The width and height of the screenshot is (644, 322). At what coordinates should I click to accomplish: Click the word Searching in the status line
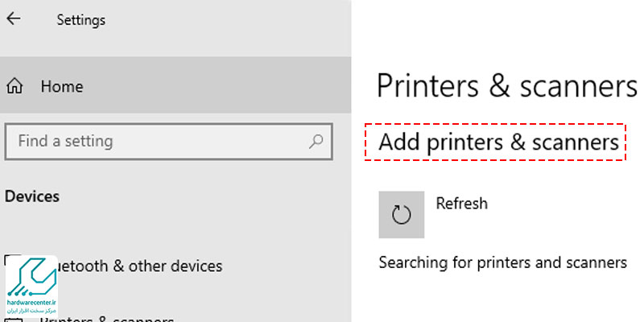point(411,262)
